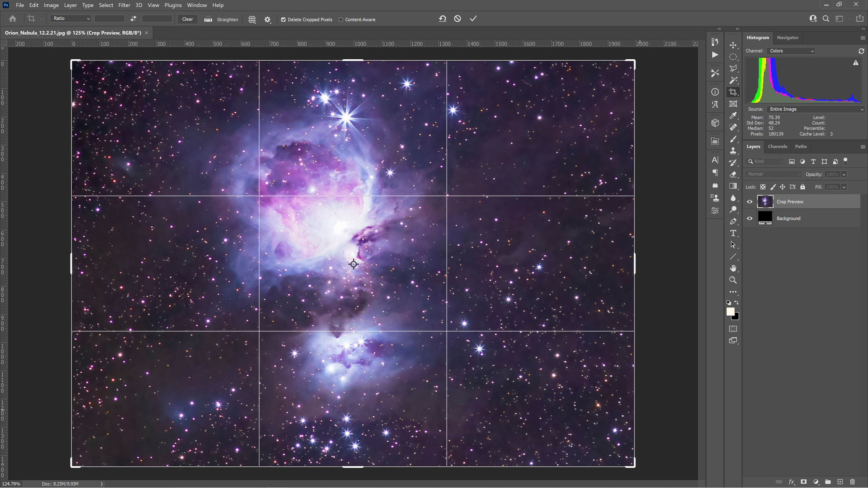
Task: Open the Filter menu
Action: 124,5
